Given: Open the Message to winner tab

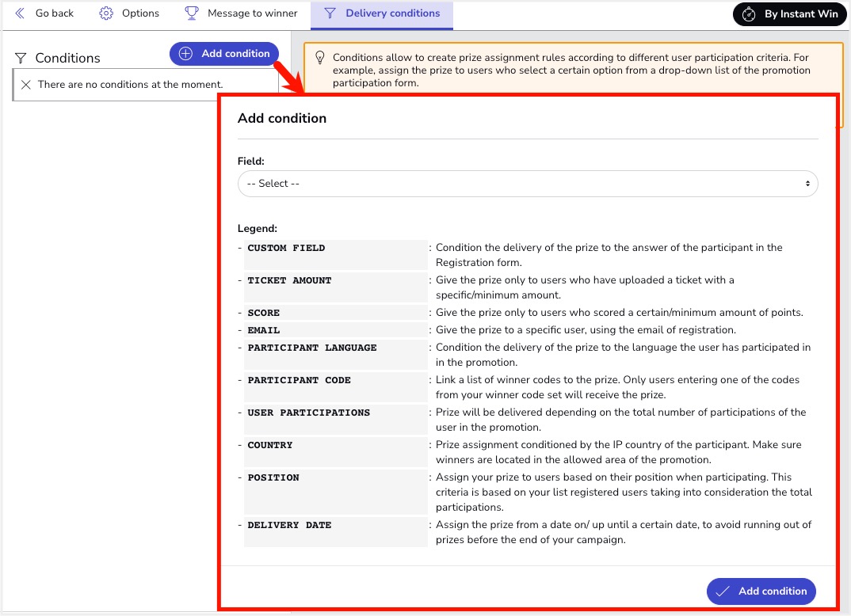Looking at the screenshot, I should 252,13.
